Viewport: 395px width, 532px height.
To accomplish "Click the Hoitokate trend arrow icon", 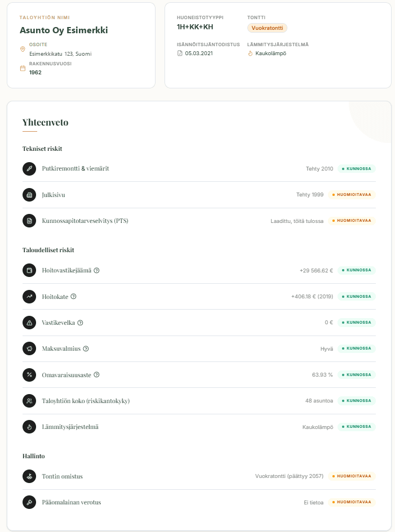I will tap(29, 297).
